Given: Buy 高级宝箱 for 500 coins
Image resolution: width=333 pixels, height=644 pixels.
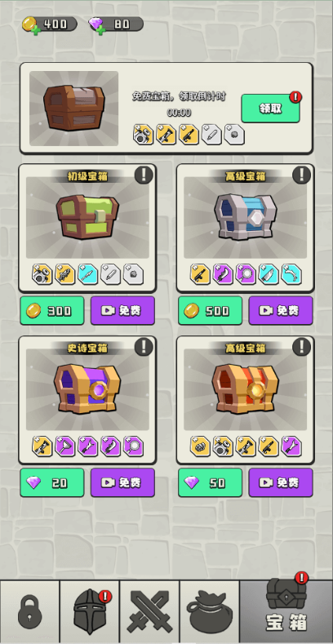Looking at the screenshot, I should 210,311.
